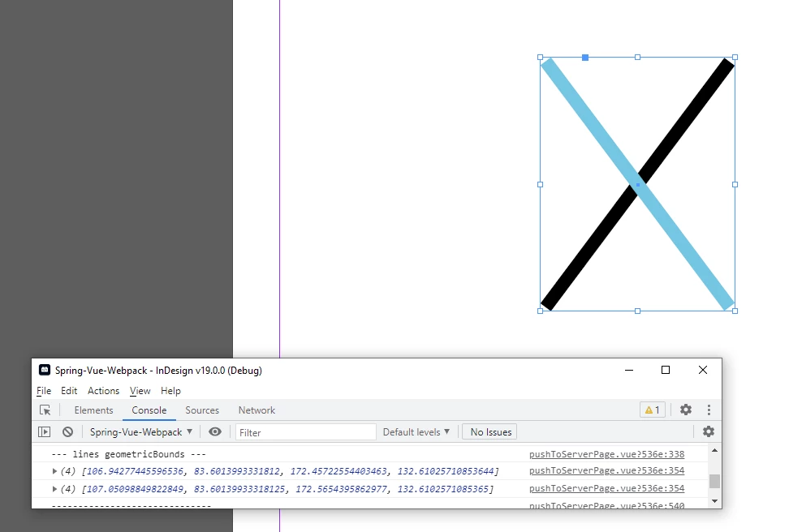
Task: Click the center point of the selection
Action: tap(638, 185)
